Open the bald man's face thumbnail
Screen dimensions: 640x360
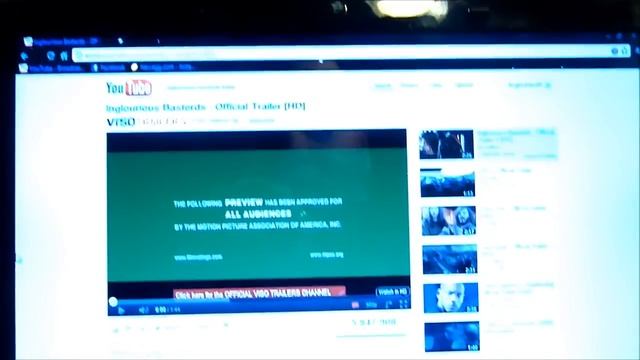451,298
